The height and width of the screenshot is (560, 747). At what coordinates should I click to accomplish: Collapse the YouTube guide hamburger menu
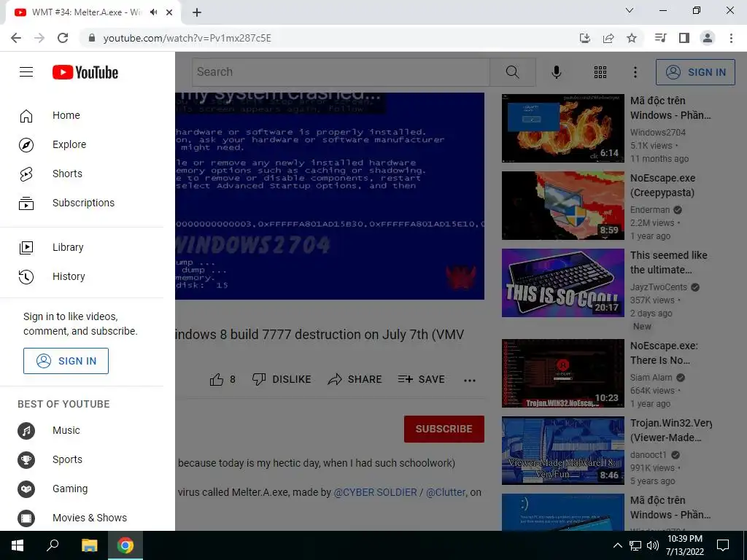26,72
